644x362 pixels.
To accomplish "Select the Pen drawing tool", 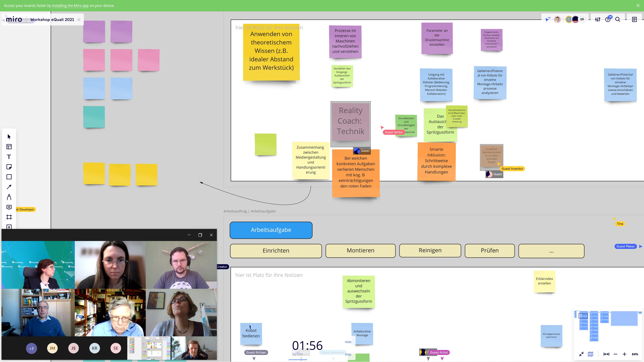I will tap(9, 197).
